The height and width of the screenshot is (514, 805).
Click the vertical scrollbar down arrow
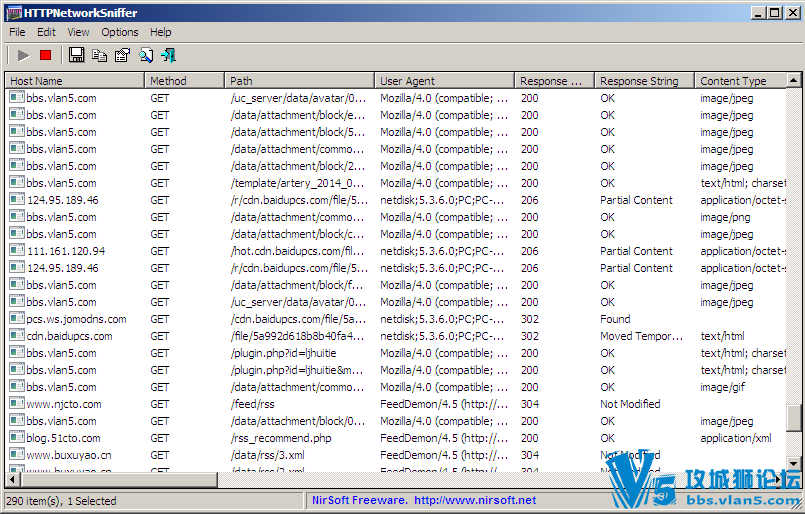tap(793, 463)
